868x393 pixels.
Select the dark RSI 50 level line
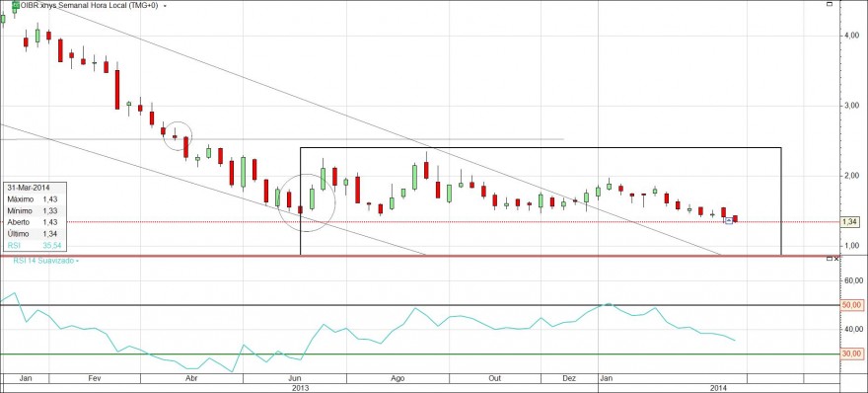tap(419, 305)
